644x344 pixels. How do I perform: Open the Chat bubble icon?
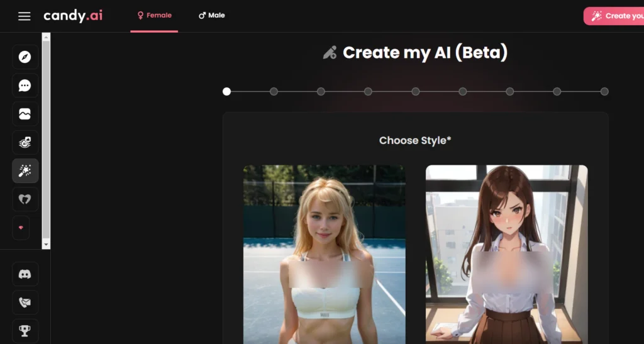(x=25, y=86)
